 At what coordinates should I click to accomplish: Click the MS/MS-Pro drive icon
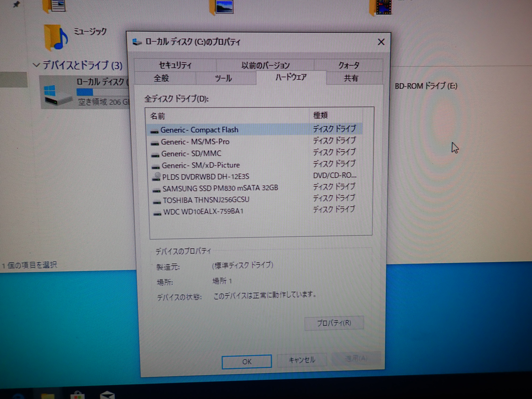(x=155, y=144)
